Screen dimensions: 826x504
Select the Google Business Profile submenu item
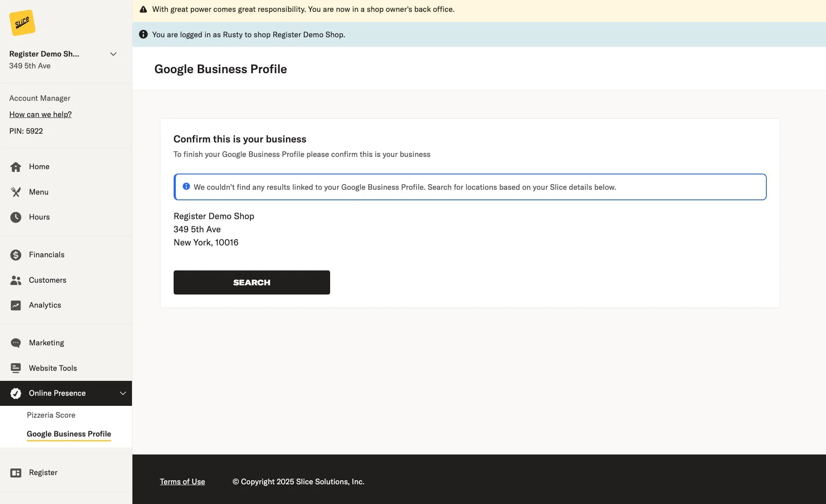(x=69, y=434)
